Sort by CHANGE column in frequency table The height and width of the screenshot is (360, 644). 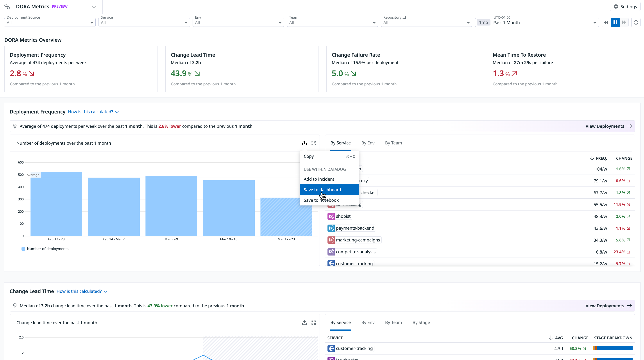[x=624, y=158]
